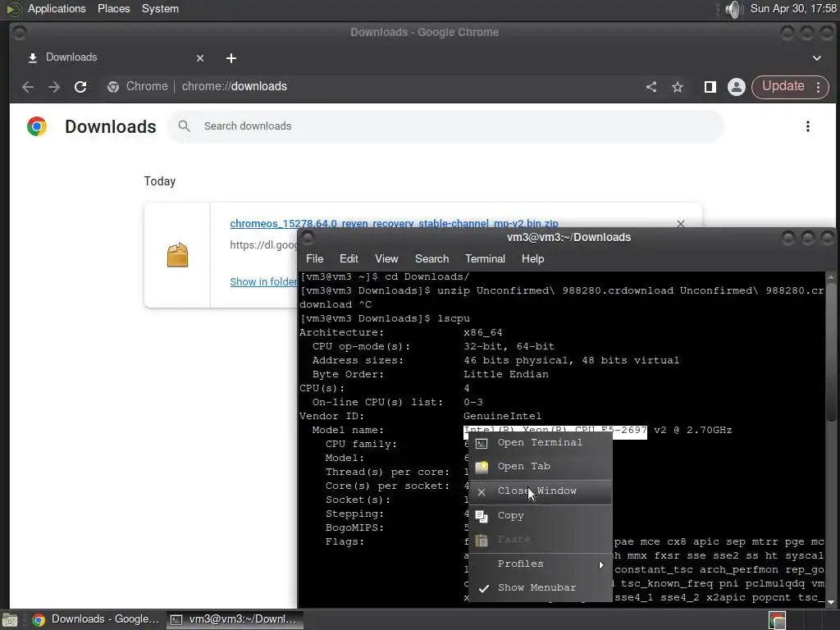Viewport: 840px width, 630px height.
Task: Open a new Chrome tab
Action: (x=231, y=58)
